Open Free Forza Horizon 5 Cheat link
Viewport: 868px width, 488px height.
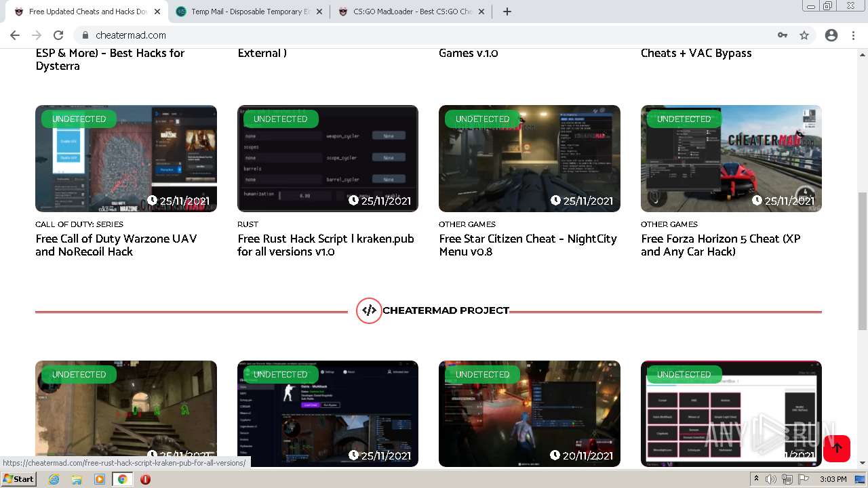[721, 245]
